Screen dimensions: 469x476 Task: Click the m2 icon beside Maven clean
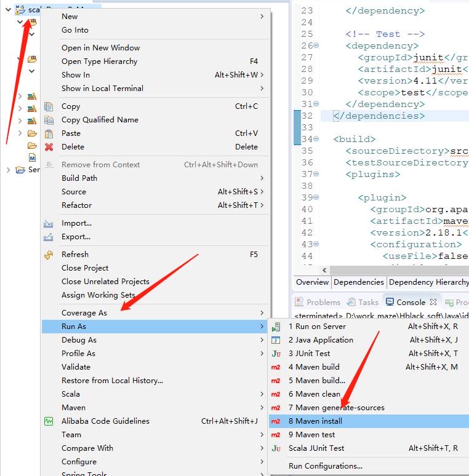276,394
